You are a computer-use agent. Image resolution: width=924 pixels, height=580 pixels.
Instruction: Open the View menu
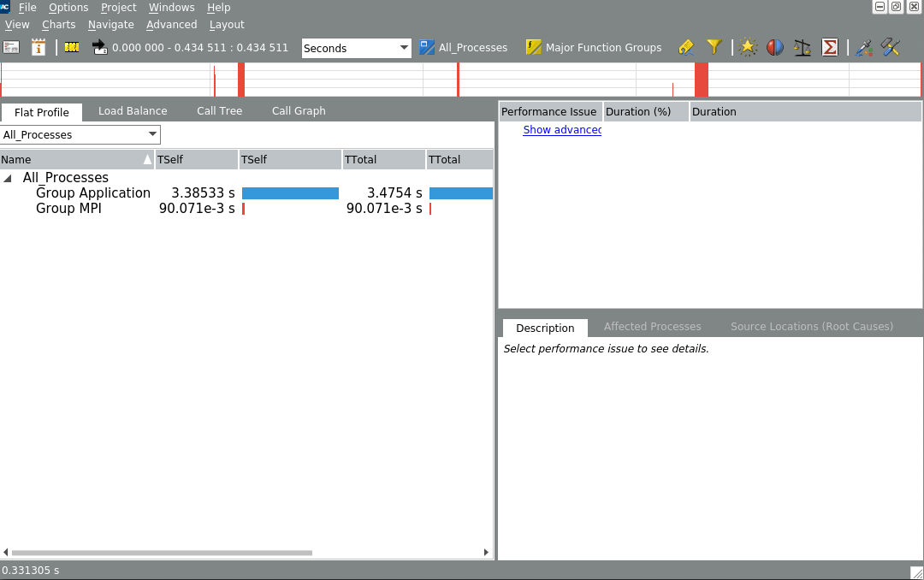tap(17, 25)
